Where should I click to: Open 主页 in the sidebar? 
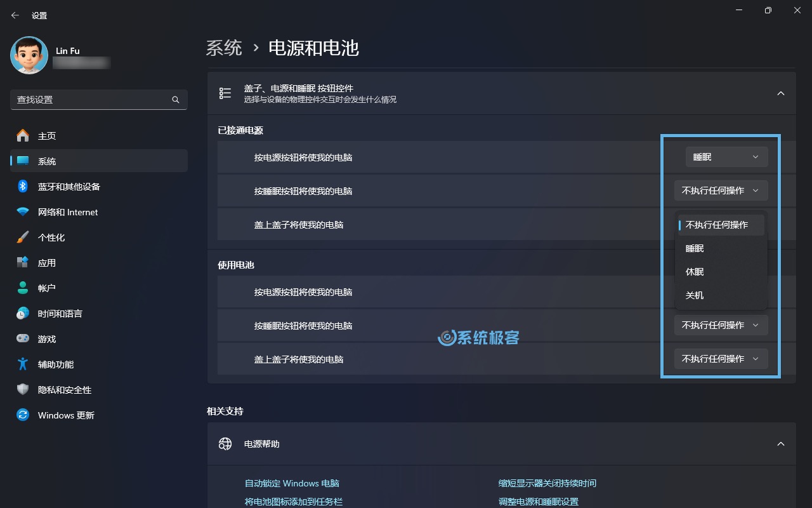click(99, 135)
